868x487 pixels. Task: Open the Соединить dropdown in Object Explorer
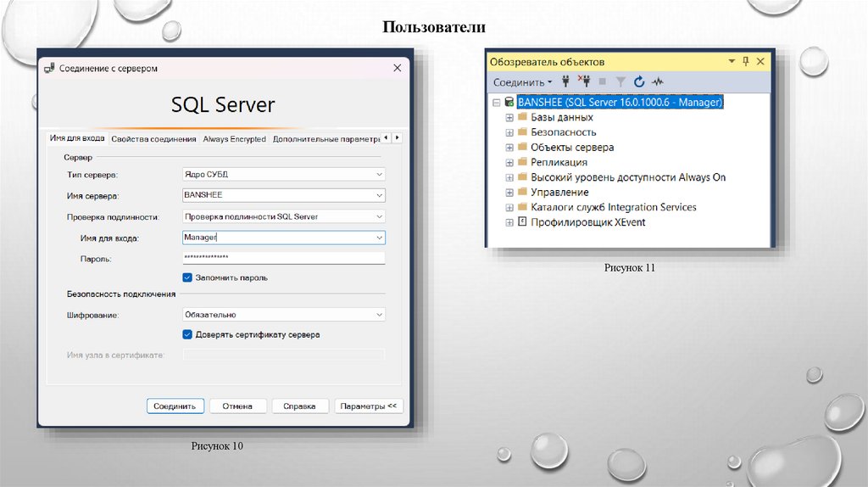[x=522, y=82]
